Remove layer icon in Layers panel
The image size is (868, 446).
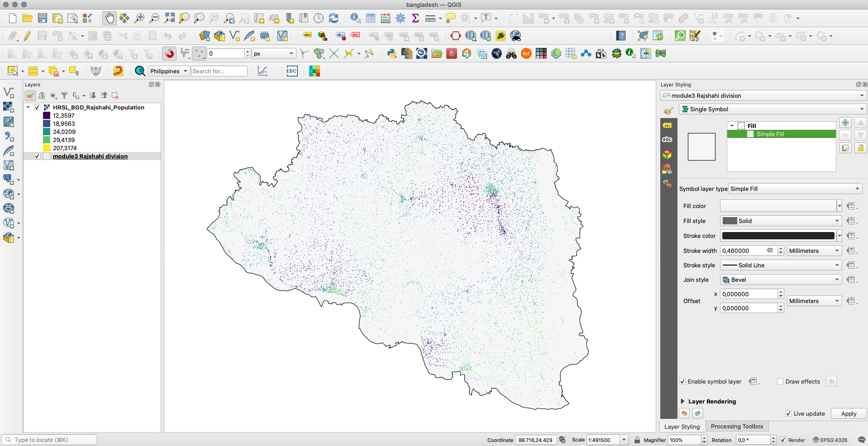pyautogui.click(x=115, y=95)
